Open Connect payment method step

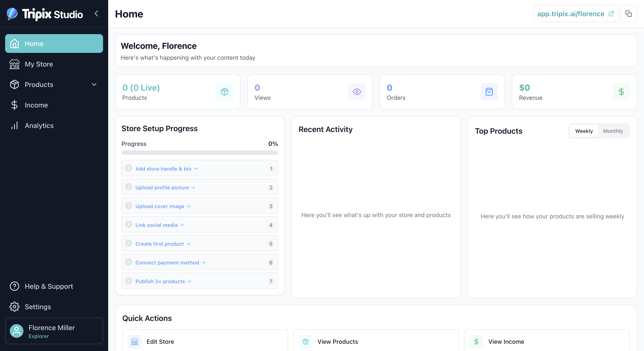coord(200,262)
